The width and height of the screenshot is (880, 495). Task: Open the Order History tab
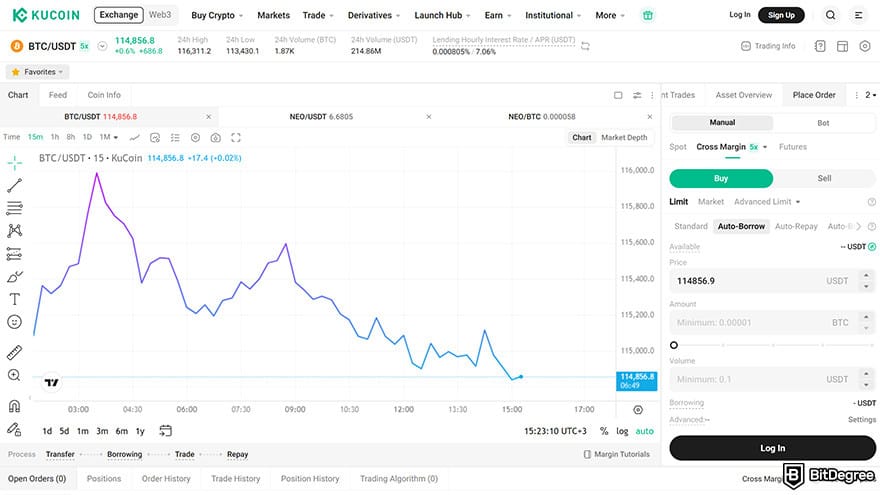pos(166,479)
